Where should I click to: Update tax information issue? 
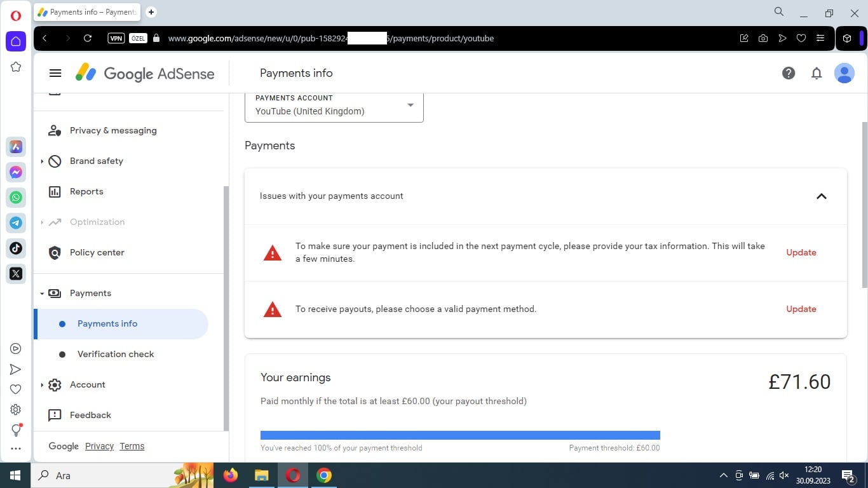click(x=801, y=252)
